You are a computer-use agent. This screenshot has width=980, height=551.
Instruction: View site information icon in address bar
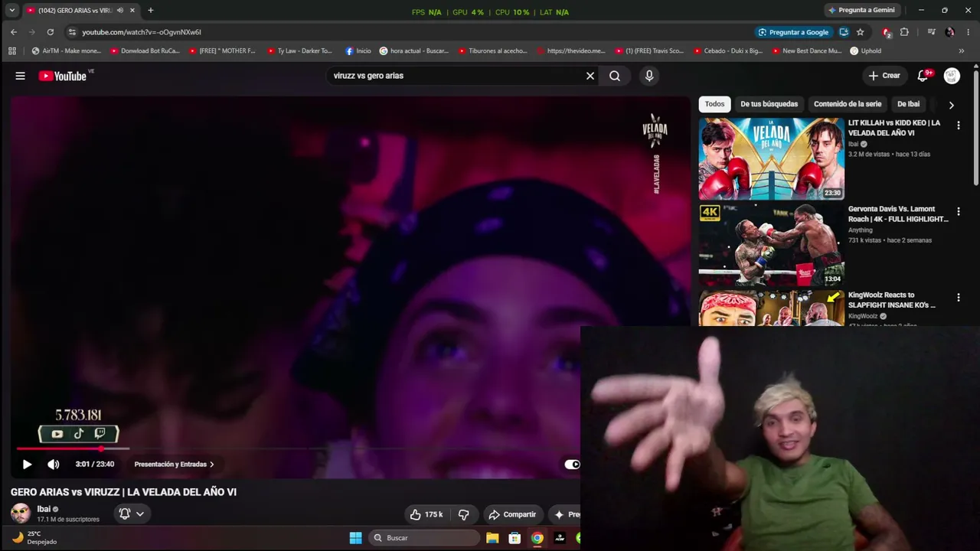coord(72,32)
